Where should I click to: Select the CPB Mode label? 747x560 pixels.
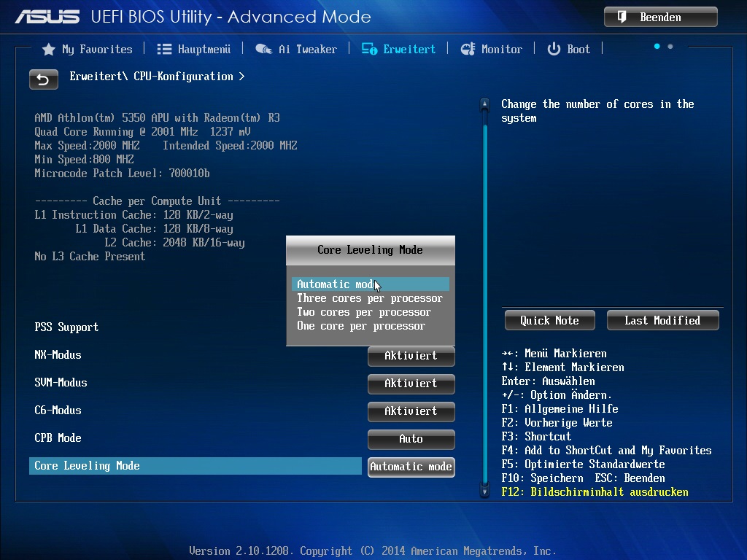(x=58, y=437)
